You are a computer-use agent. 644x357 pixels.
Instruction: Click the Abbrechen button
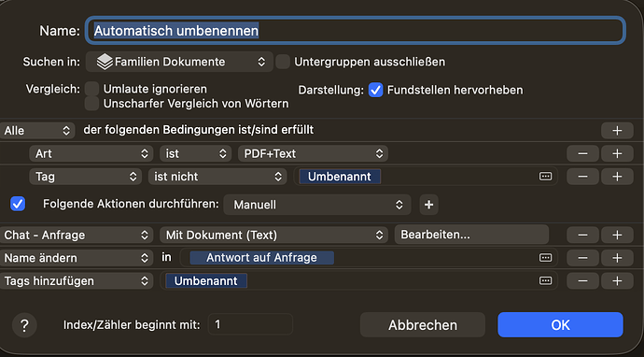[423, 325]
